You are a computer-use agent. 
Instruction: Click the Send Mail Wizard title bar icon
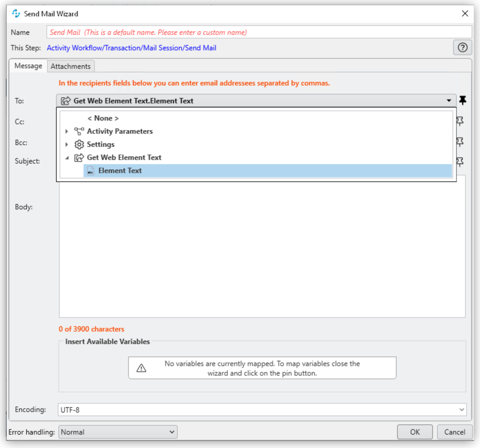16,13
